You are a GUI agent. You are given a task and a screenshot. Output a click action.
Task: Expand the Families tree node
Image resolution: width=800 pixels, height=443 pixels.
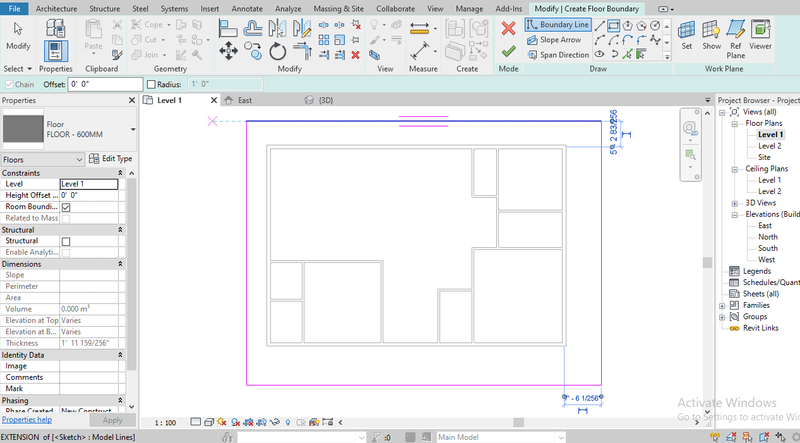[722, 306]
